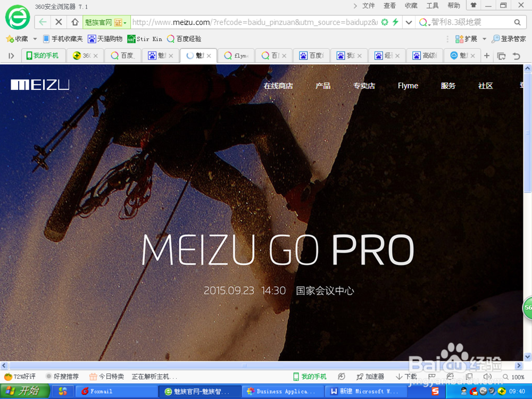Switch to the 高级 tab
The width and height of the screenshot is (532, 399).
pos(425,56)
